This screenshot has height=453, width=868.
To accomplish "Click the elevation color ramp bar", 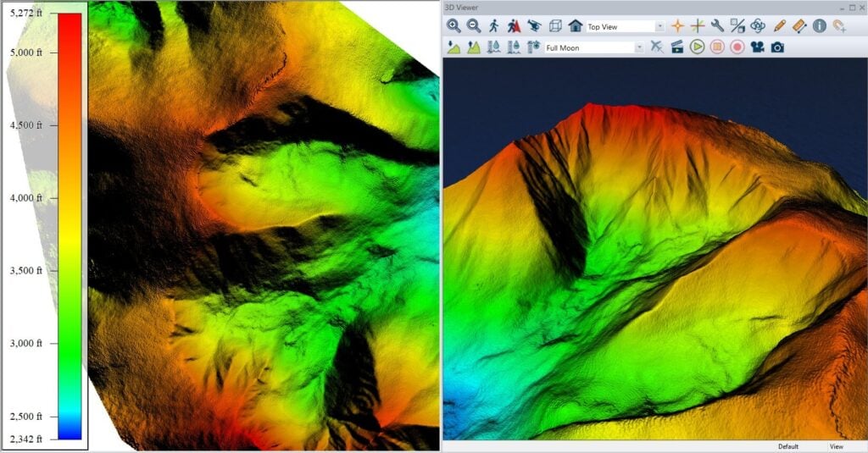I will [x=70, y=226].
